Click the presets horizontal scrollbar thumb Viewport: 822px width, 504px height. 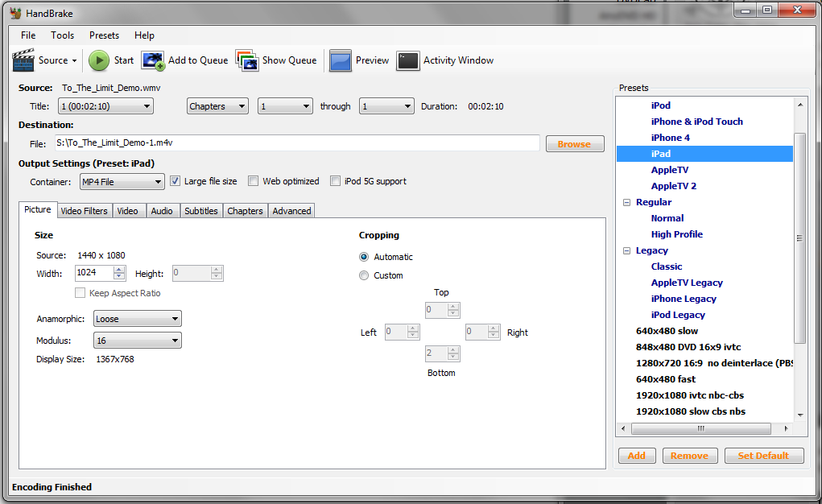(701, 429)
